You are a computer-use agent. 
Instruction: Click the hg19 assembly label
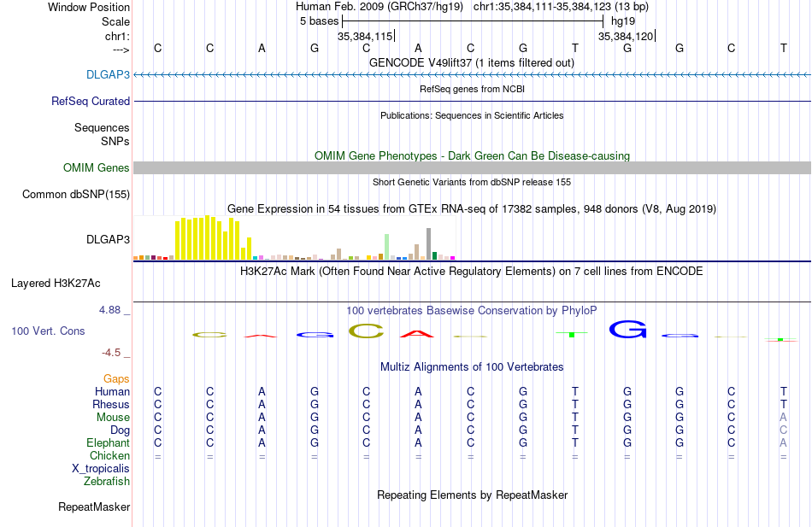click(x=623, y=21)
